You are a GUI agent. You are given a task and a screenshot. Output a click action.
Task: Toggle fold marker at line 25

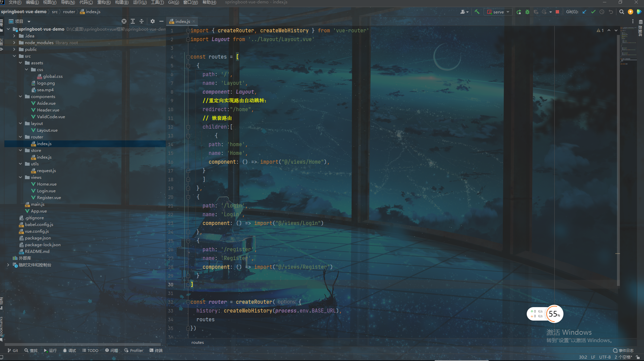pyautogui.click(x=188, y=241)
